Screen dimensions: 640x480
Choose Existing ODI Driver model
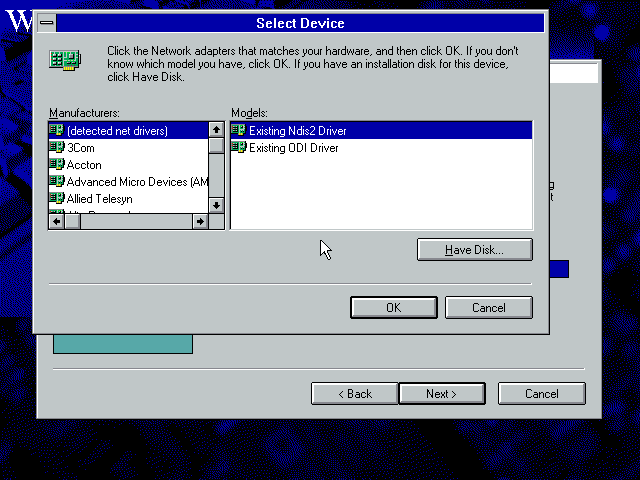(381, 148)
